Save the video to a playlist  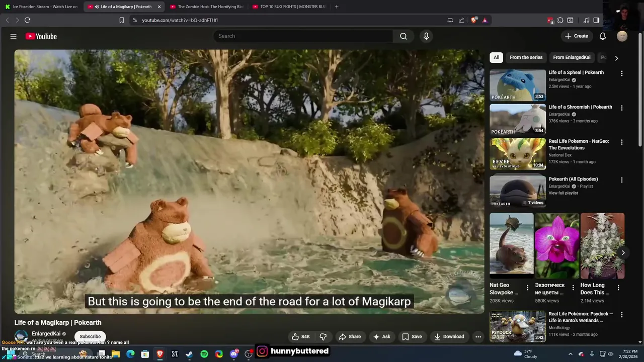pyautogui.click(x=412, y=337)
